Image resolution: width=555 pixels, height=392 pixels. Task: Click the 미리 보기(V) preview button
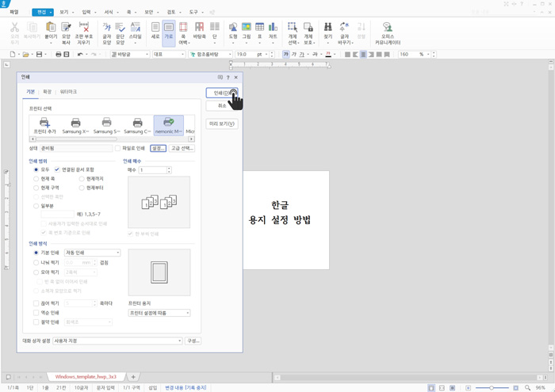coord(222,124)
